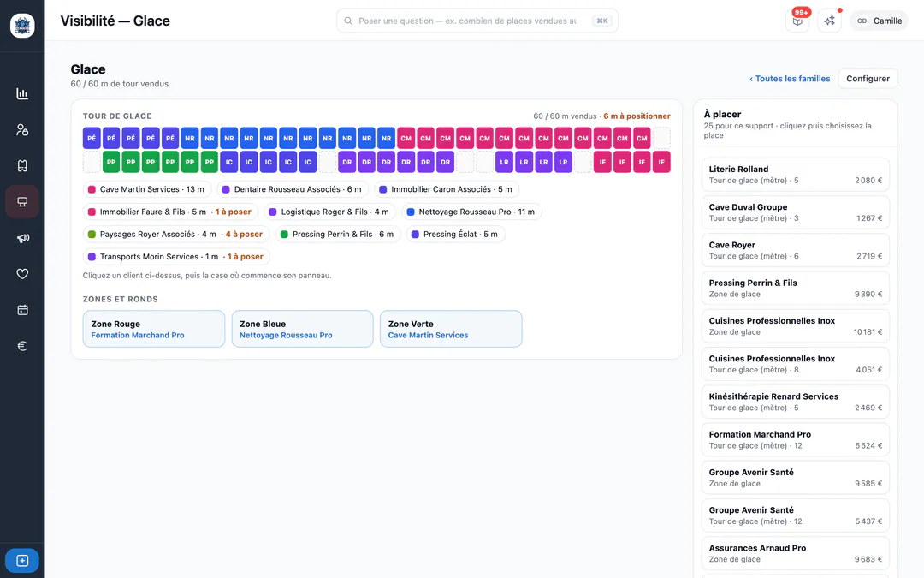The image size is (924, 578).
Task: Select the Paysages Royer Associés legend chip
Action: (176, 234)
